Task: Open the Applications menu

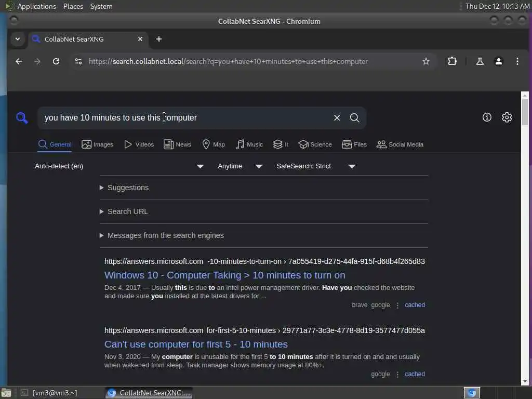Action: click(x=37, y=6)
